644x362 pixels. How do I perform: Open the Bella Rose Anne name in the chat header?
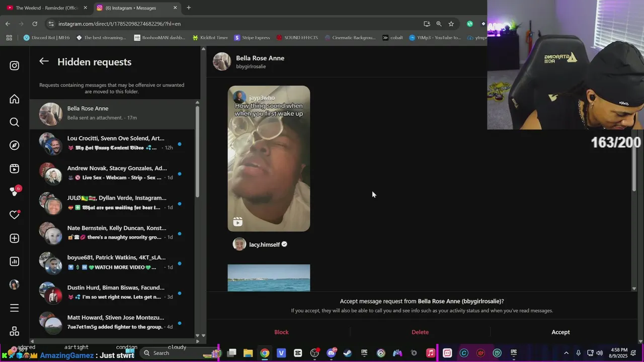260,58
